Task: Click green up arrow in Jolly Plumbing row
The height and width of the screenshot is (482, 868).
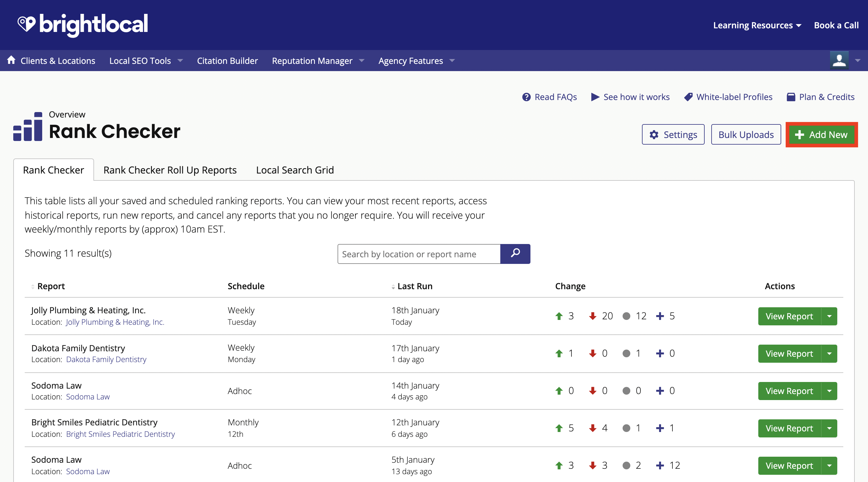Action: (559, 316)
